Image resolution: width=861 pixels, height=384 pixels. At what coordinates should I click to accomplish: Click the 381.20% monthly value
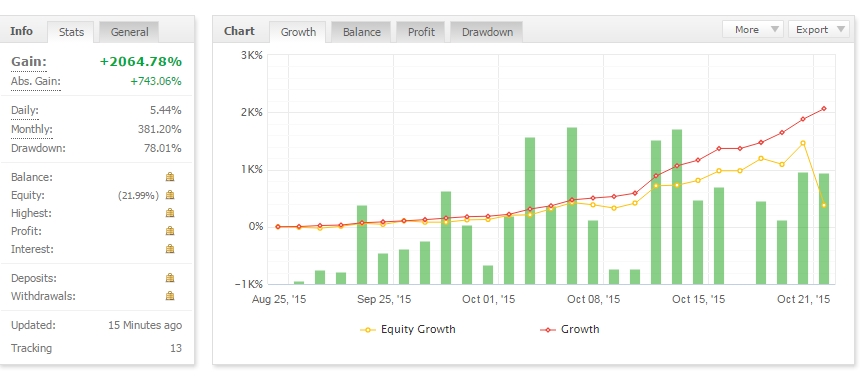(x=160, y=130)
